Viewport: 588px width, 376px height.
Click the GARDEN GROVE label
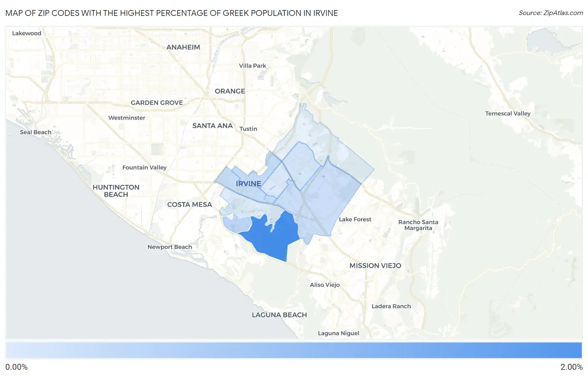[157, 103]
